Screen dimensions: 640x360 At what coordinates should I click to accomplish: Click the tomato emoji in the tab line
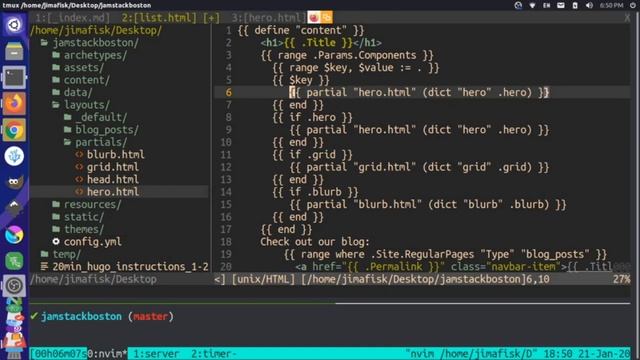coord(313,18)
